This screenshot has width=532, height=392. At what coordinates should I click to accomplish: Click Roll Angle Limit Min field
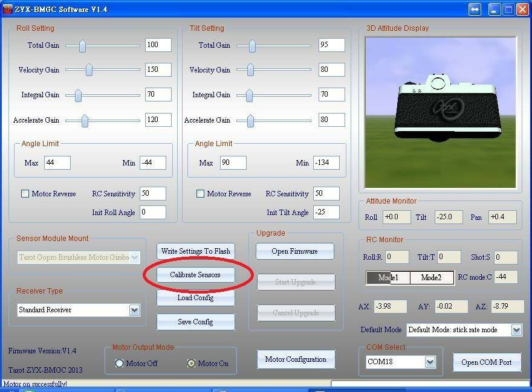[153, 162]
